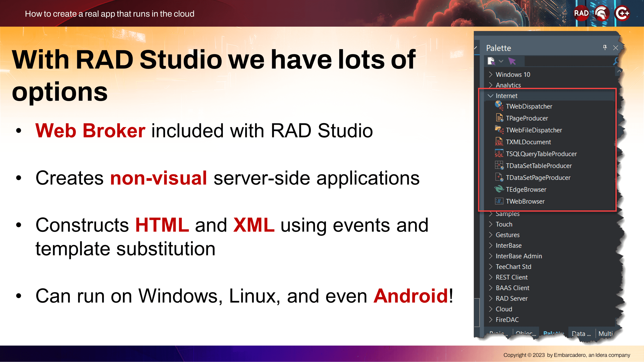The image size is (644, 362).
Task: Click the C++ Builder logo
Action: click(x=622, y=13)
